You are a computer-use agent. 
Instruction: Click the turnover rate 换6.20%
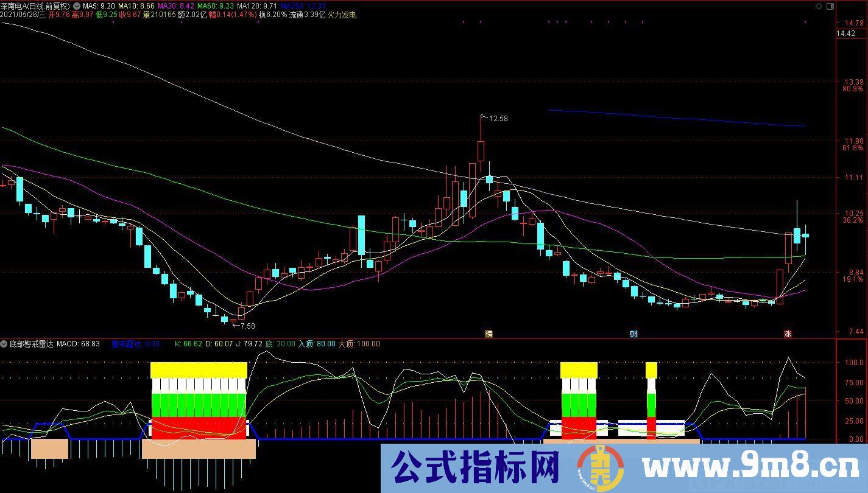click(273, 15)
